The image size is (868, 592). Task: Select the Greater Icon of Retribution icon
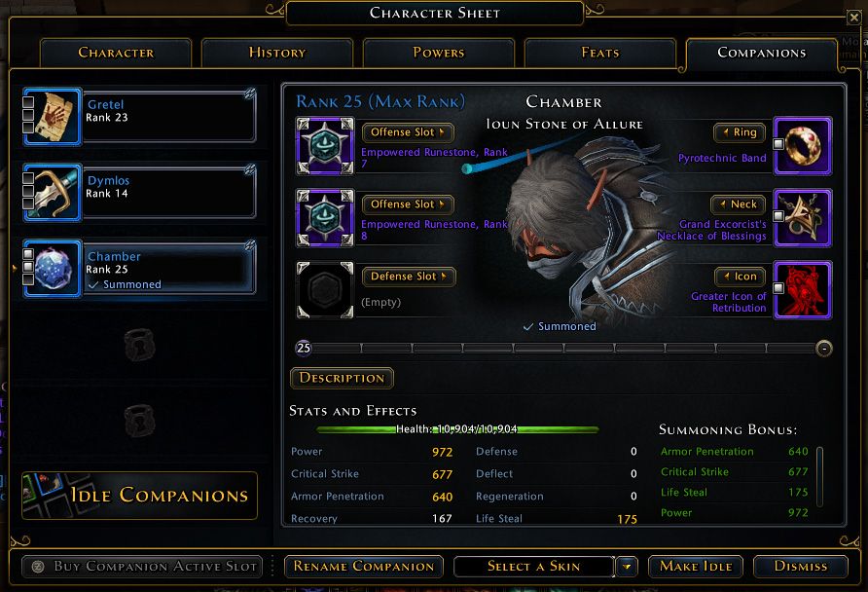(803, 289)
